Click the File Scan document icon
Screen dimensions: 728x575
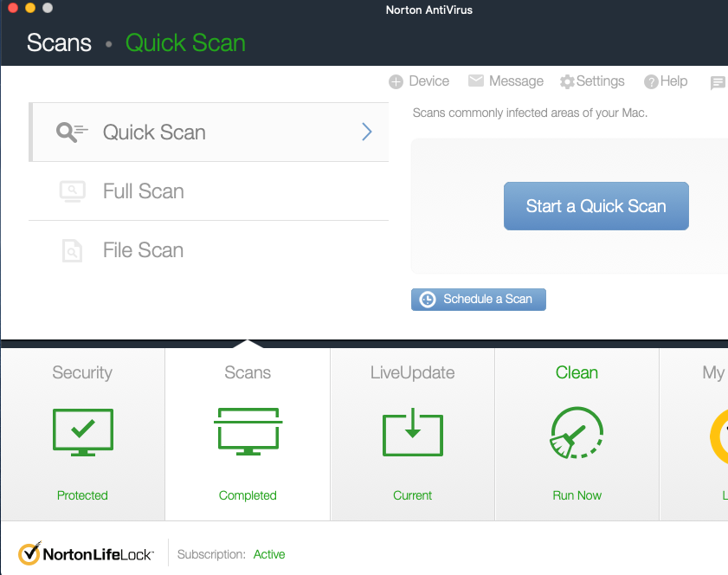click(x=72, y=250)
